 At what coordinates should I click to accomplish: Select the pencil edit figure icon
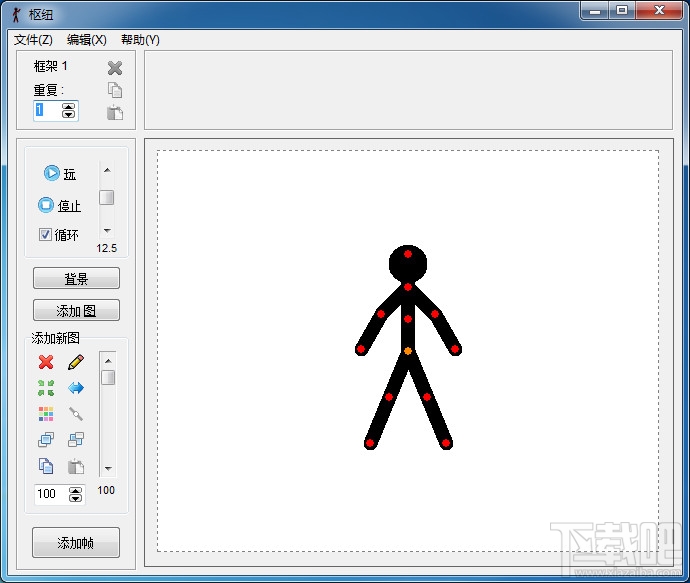[x=76, y=362]
